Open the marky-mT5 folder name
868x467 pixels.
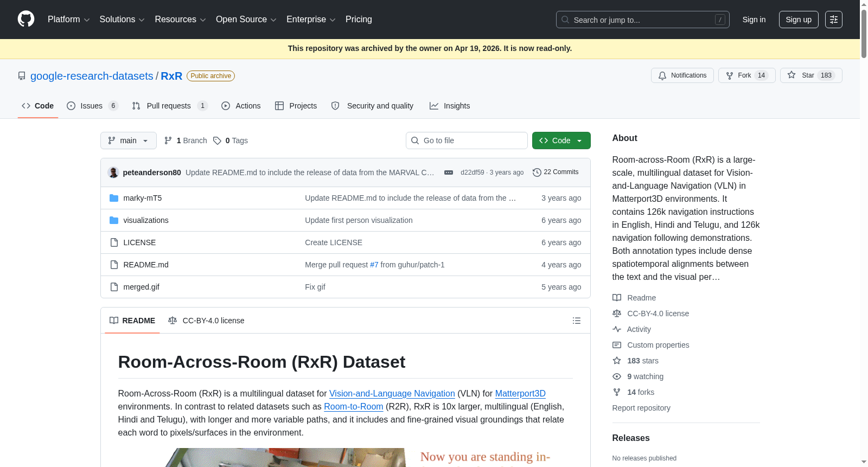[x=143, y=198]
